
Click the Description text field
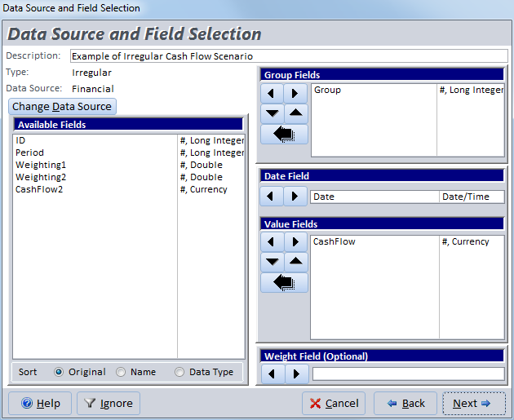(x=288, y=56)
